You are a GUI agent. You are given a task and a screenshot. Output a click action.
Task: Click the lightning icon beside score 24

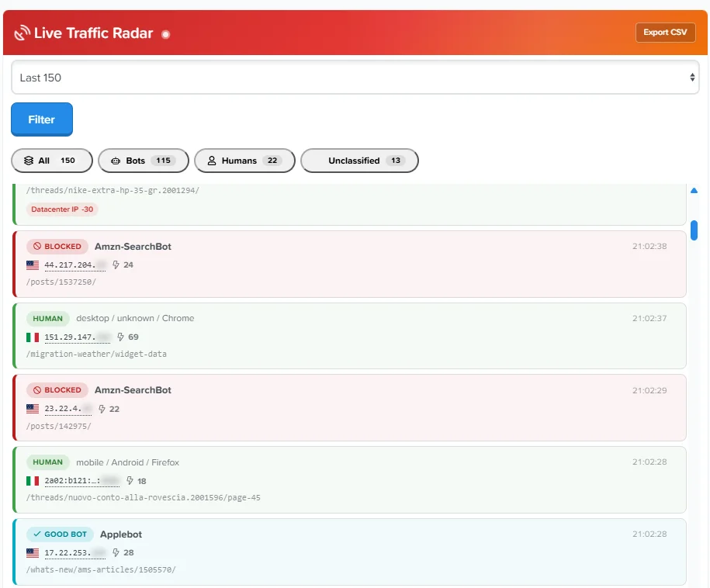point(116,265)
